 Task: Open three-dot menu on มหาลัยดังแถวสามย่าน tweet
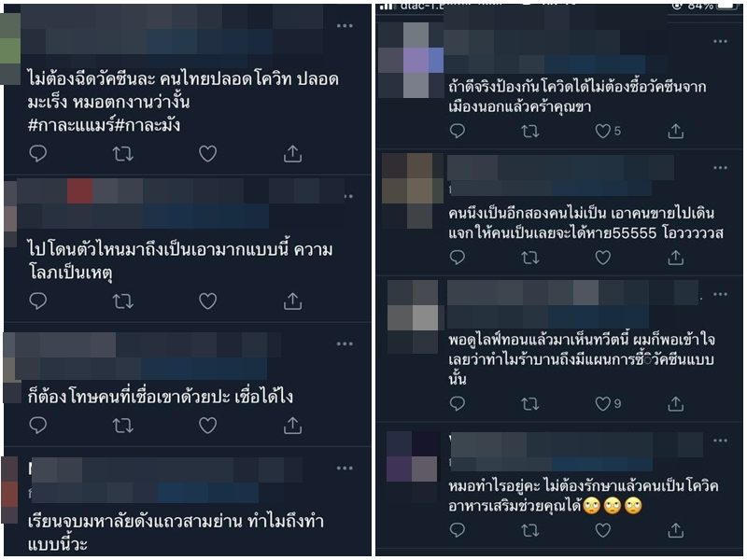point(345,469)
